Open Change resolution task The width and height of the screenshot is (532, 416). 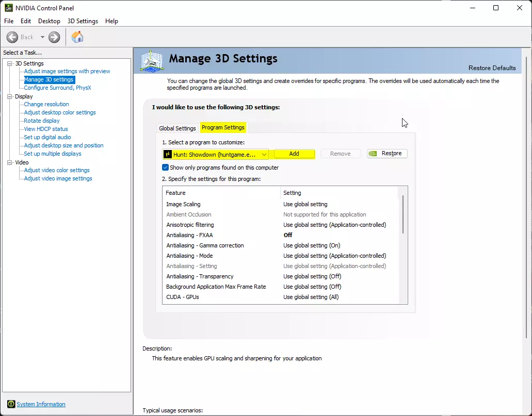tap(46, 104)
